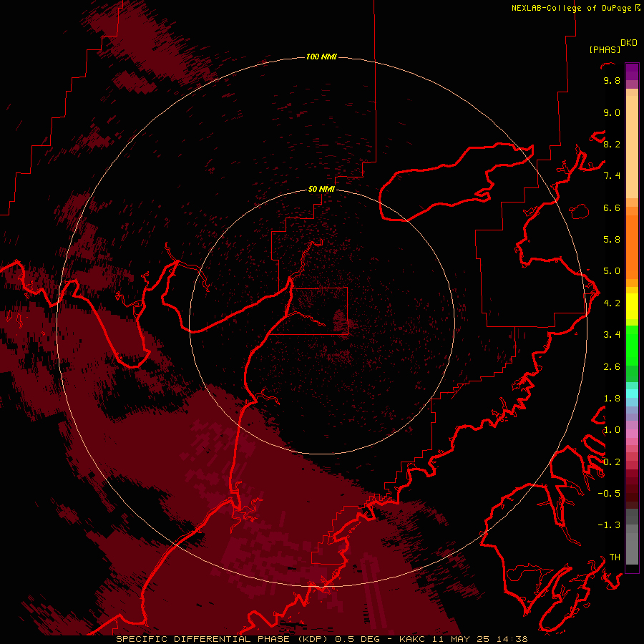
Task: Select the -1.3 scale value
Action: point(609,525)
